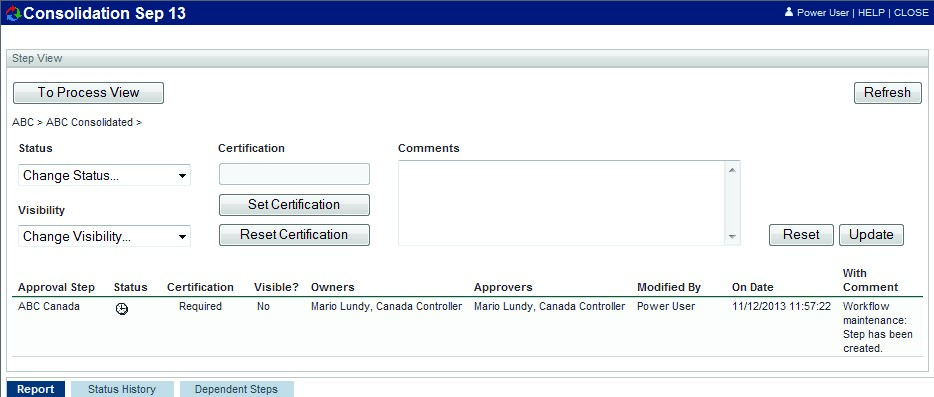Click the To Process View button

(x=88, y=93)
